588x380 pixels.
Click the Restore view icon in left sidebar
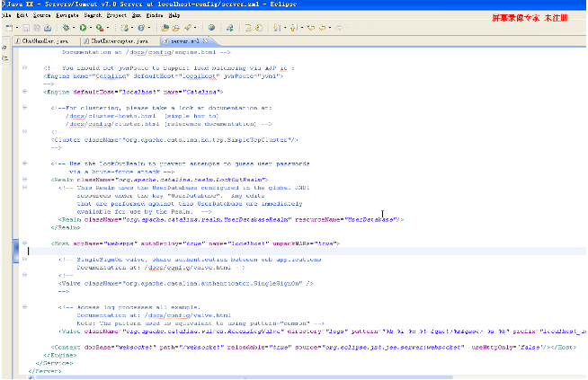tap(4, 48)
